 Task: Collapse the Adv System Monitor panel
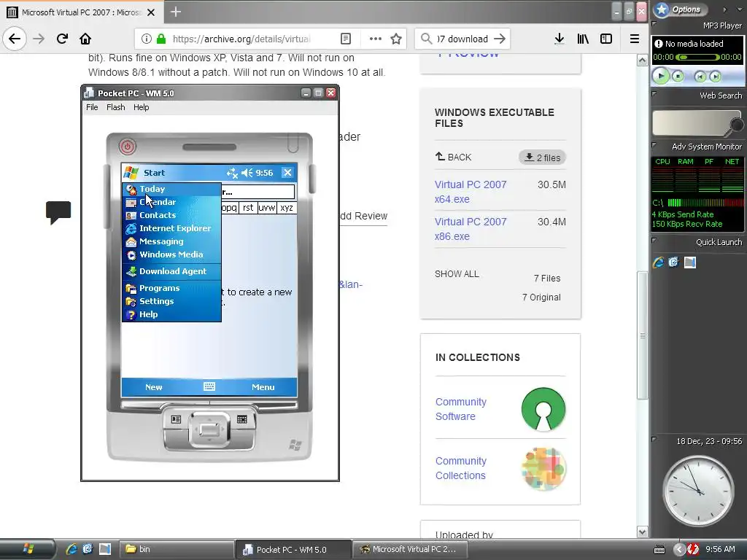[x=654, y=145]
